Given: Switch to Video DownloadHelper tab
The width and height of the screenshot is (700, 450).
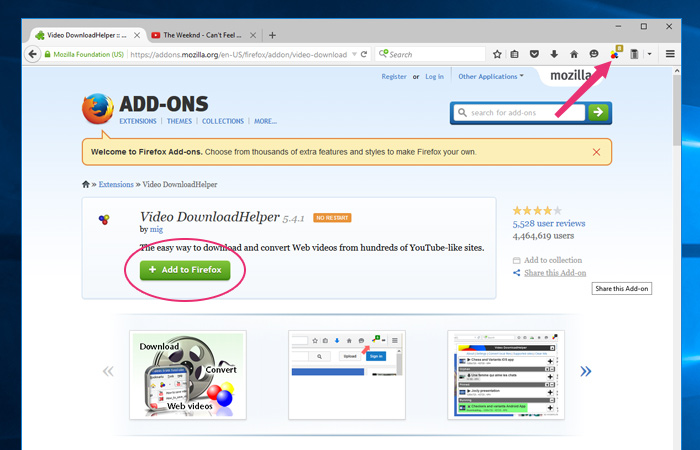Looking at the screenshot, I should pos(87,35).
